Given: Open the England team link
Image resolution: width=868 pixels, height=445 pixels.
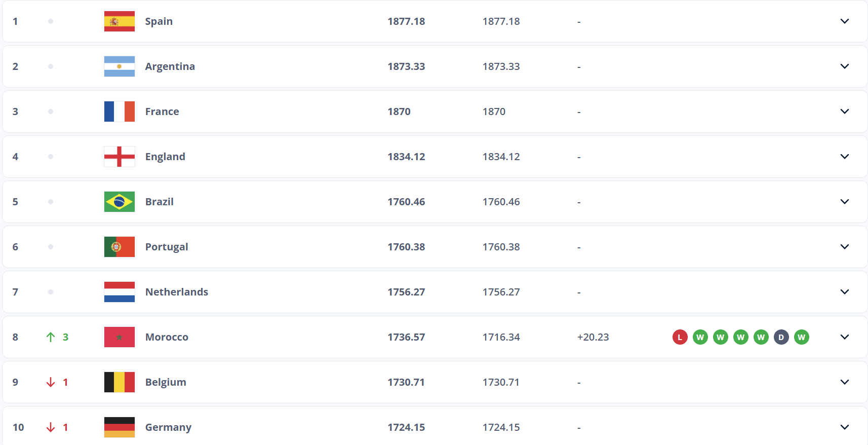Looking at the screenshot, I should (x=165, y=157).
